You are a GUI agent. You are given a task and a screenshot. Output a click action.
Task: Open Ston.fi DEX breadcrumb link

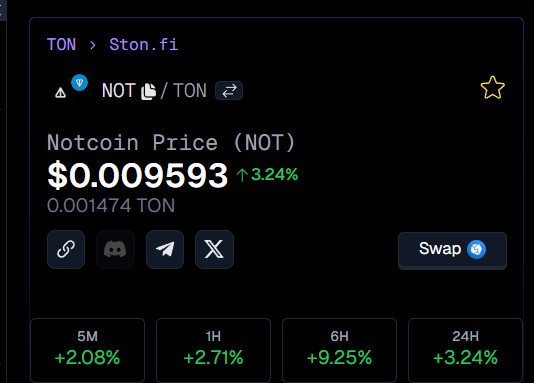143,45
